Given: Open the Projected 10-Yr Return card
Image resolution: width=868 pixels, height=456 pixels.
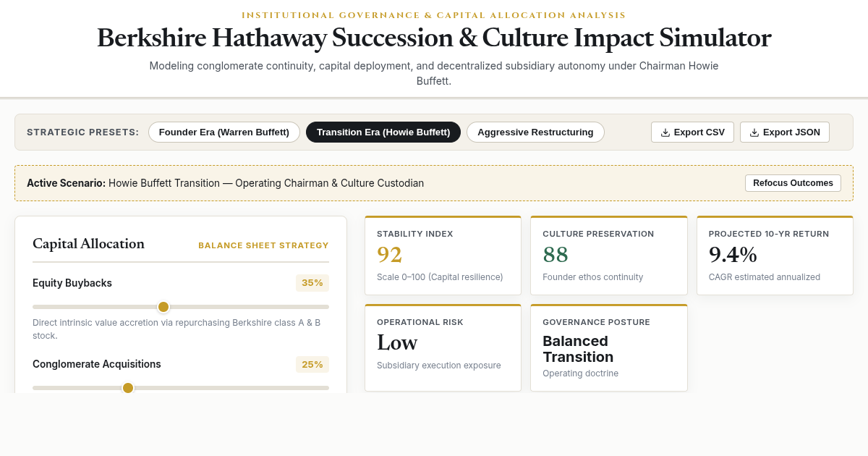Looking at the screenshot, I should click(x=775, y=256).
